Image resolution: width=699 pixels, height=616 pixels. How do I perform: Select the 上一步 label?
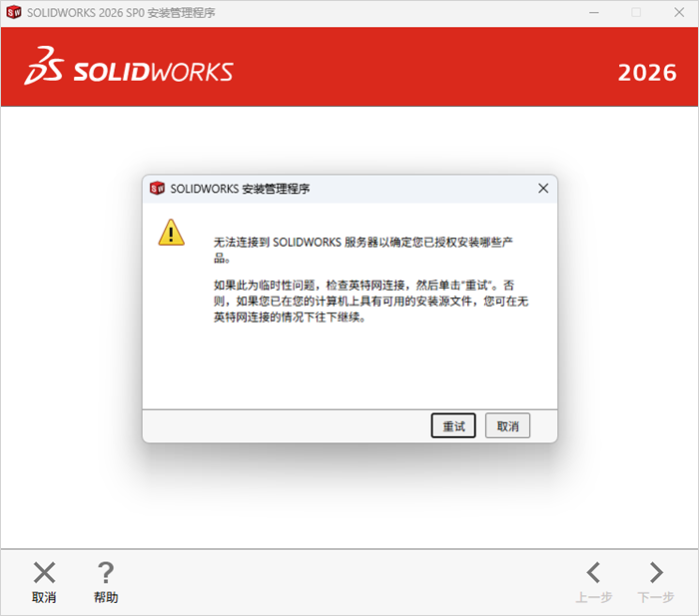point(594,597)
